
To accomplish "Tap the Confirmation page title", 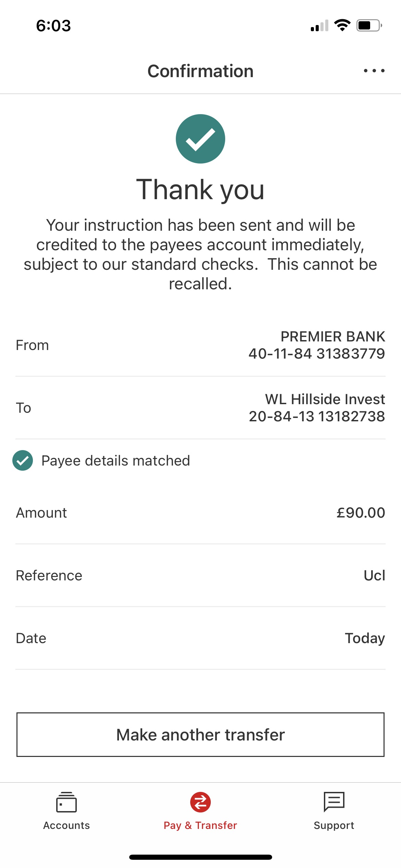I will (x=200, y=71).
